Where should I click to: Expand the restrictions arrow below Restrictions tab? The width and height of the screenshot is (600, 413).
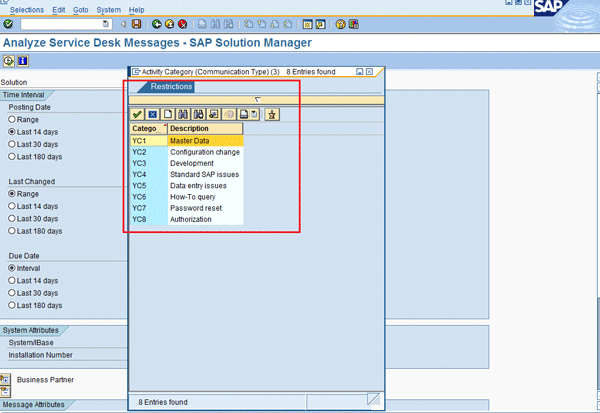[257, 99]
